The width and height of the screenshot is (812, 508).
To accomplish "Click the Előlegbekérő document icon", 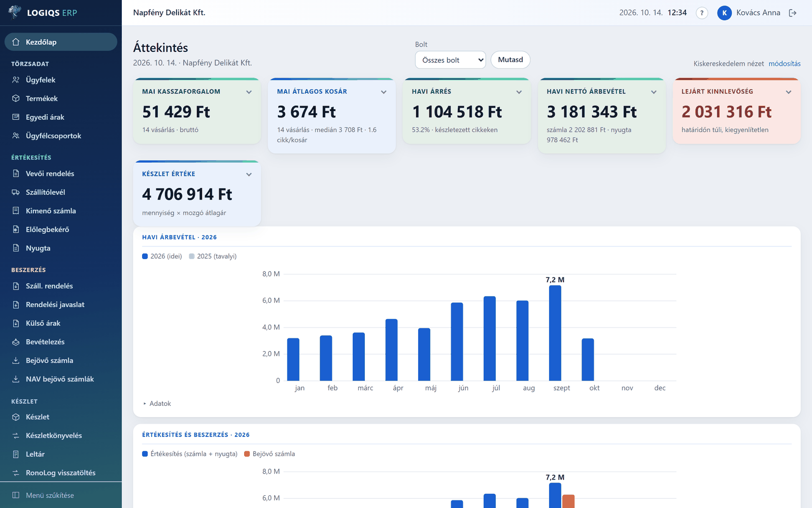I will point(16,230).
